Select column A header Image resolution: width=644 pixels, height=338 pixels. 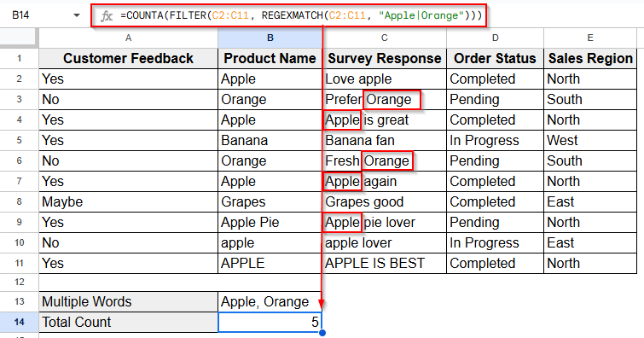(128, 38)
